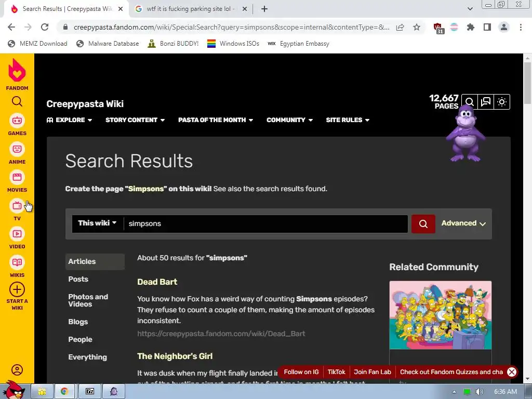532x399 pixels.
Task: Select the People results filter
Action: (80, 339)
